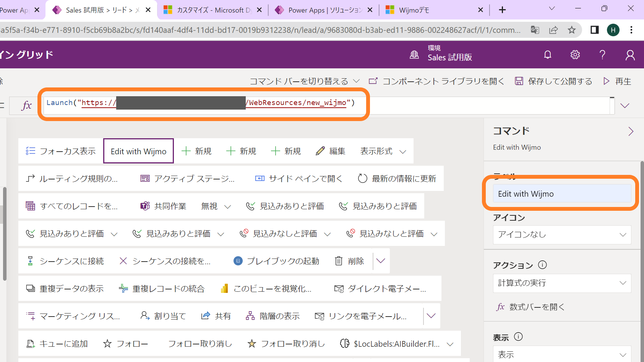
Task: Collapse the コマンド properties panel chevron
Action: (x=631, y=131)
